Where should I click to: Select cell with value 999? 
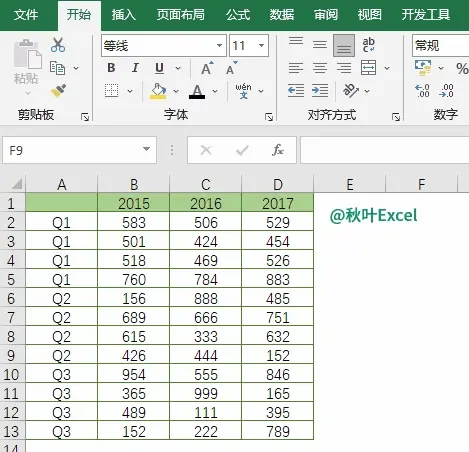tap(206, 393)
